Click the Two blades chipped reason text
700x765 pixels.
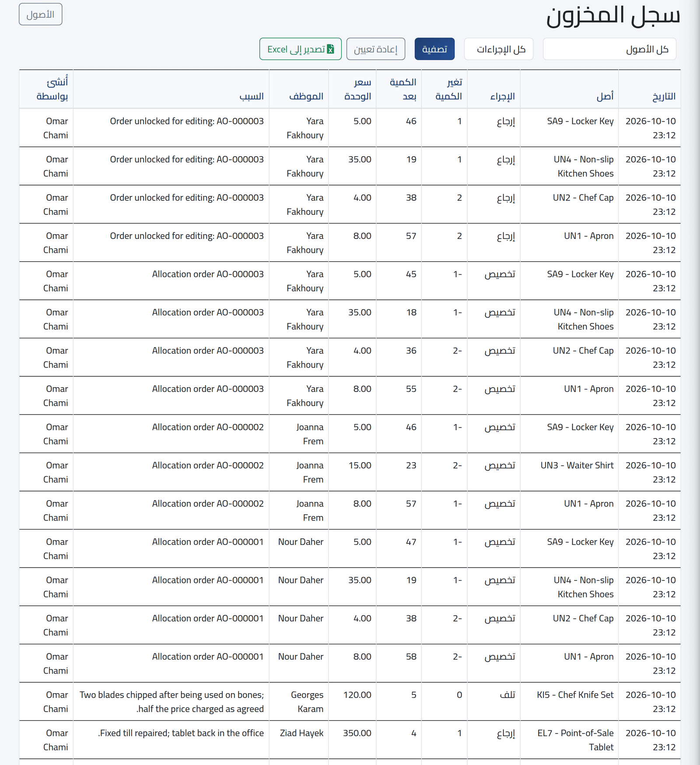pos(171,702)
